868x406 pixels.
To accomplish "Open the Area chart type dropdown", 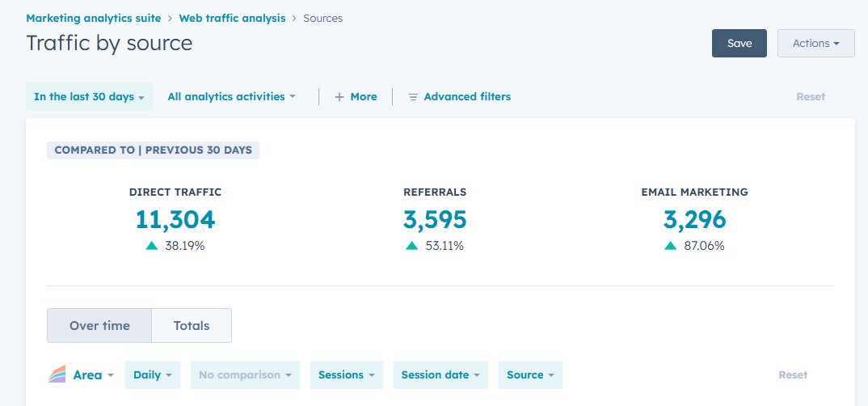I will (x=93, y=375).
